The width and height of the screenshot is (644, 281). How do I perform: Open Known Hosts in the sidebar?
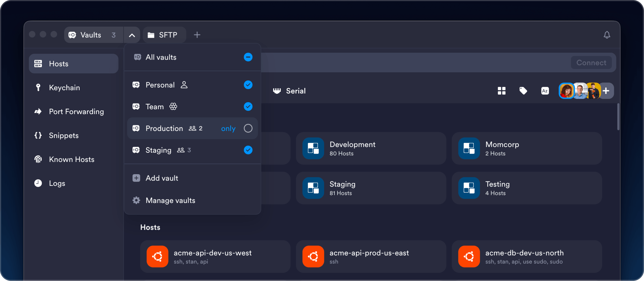tap(73, 159)
